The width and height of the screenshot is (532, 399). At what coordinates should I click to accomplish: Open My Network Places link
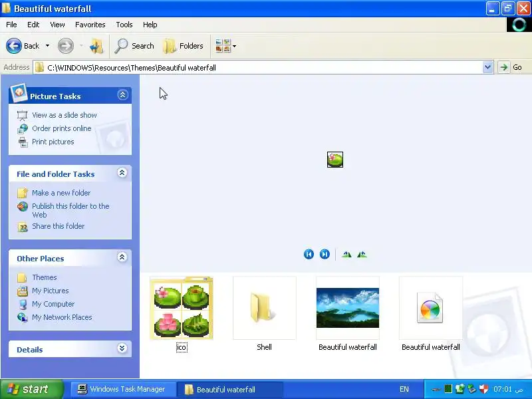(62, 317)
